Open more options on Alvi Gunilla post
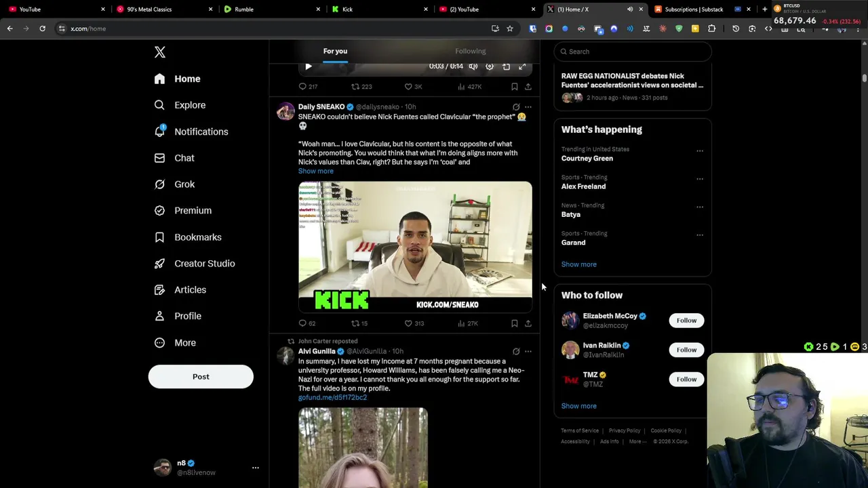The width and height of the screenshot is (868, 488). pos(528,352)
